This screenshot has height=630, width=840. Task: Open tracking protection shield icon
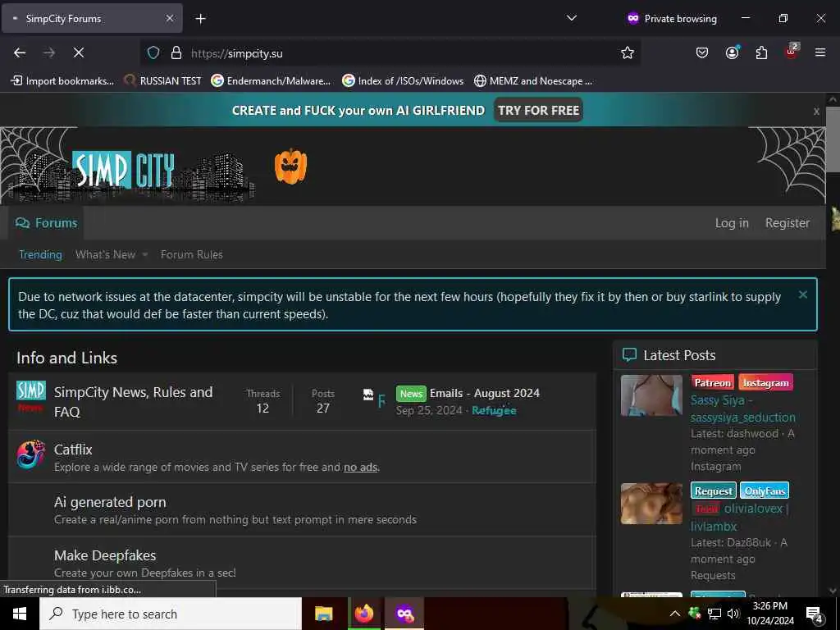pos(153,52)
